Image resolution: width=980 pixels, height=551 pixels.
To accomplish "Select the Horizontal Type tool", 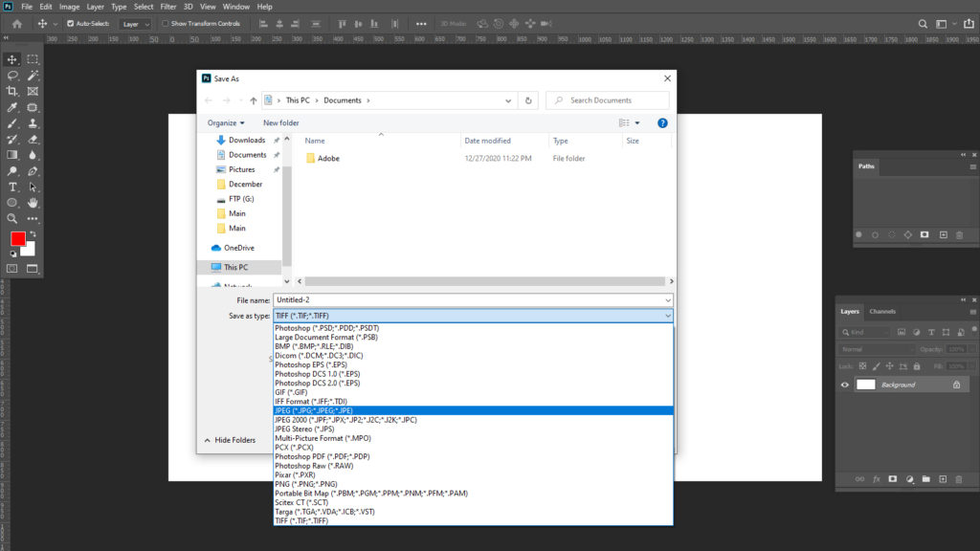I will coord(11,187).
